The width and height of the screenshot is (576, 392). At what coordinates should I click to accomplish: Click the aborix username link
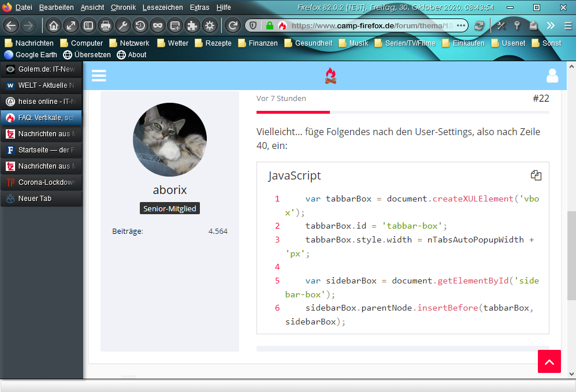coord(170,190)
